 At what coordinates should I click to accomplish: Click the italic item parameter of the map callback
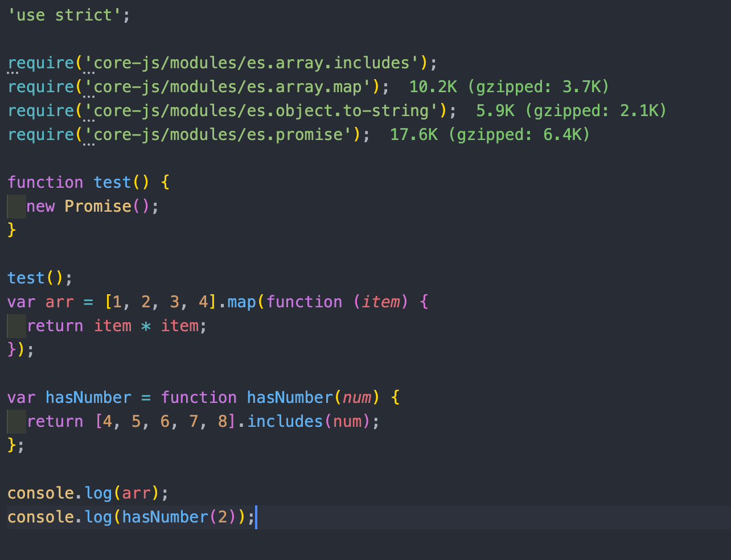pyautogui.click(x=381, y=302)
